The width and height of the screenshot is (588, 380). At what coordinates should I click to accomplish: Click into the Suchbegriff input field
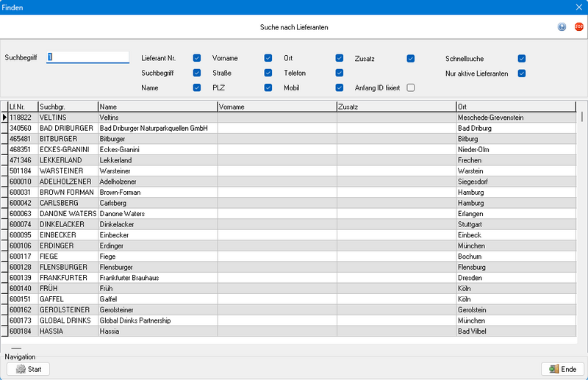click(87, 57)
